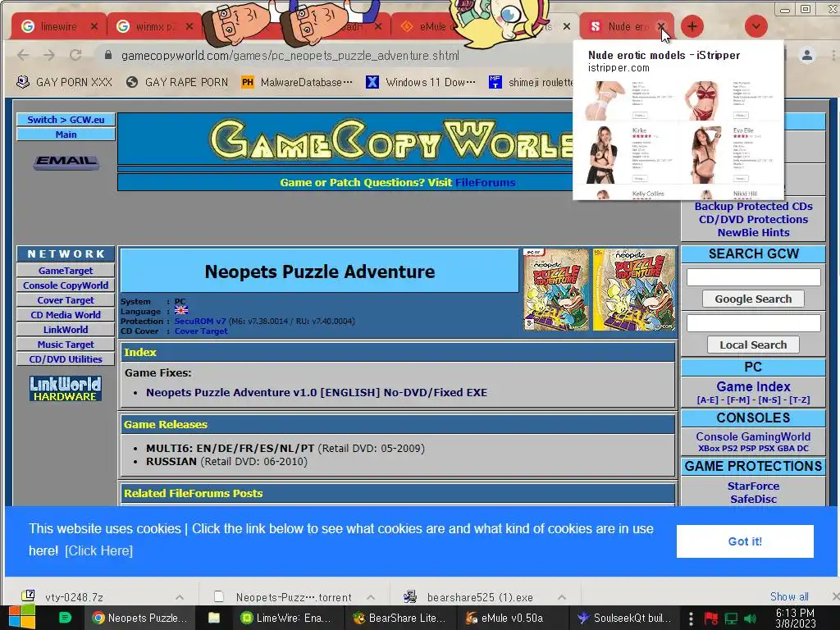Open the browser profile avatar icon
This screenshot has width=840, height=630.
click(807, 55)
